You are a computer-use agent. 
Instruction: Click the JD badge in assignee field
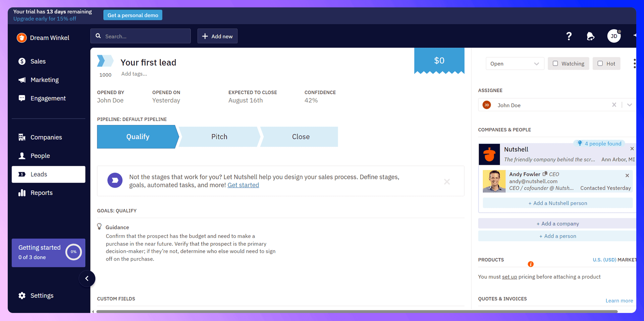pyautogui.click(x=487, y=105)
